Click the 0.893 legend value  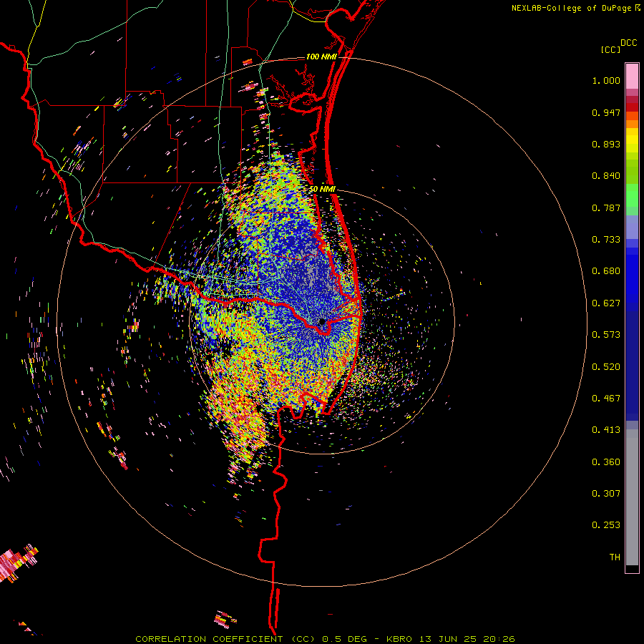click(606, 144)
